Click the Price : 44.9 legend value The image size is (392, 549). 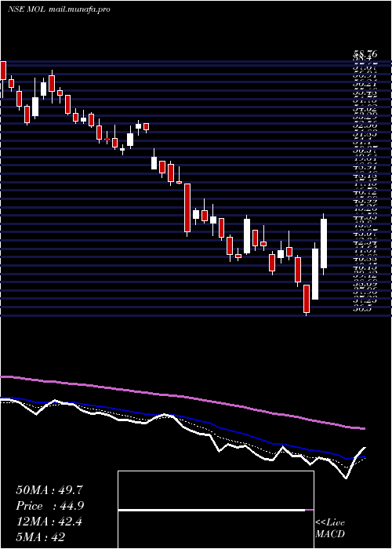(49, 506)
